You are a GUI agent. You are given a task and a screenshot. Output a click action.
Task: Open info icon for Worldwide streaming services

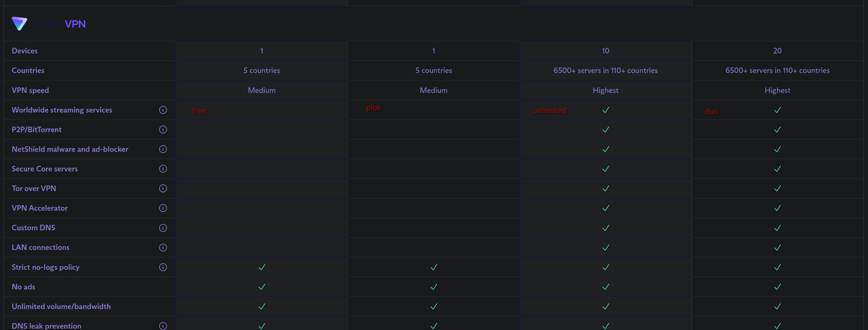163,110
